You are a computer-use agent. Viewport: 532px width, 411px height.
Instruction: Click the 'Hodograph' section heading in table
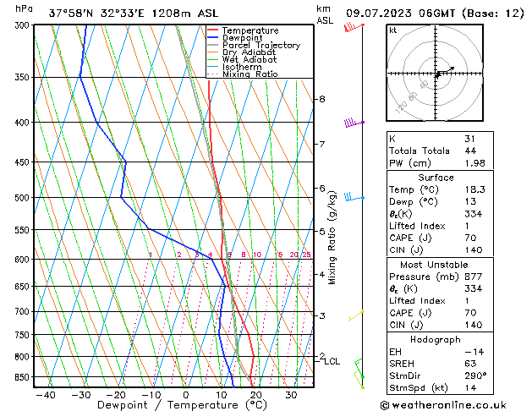436,340
